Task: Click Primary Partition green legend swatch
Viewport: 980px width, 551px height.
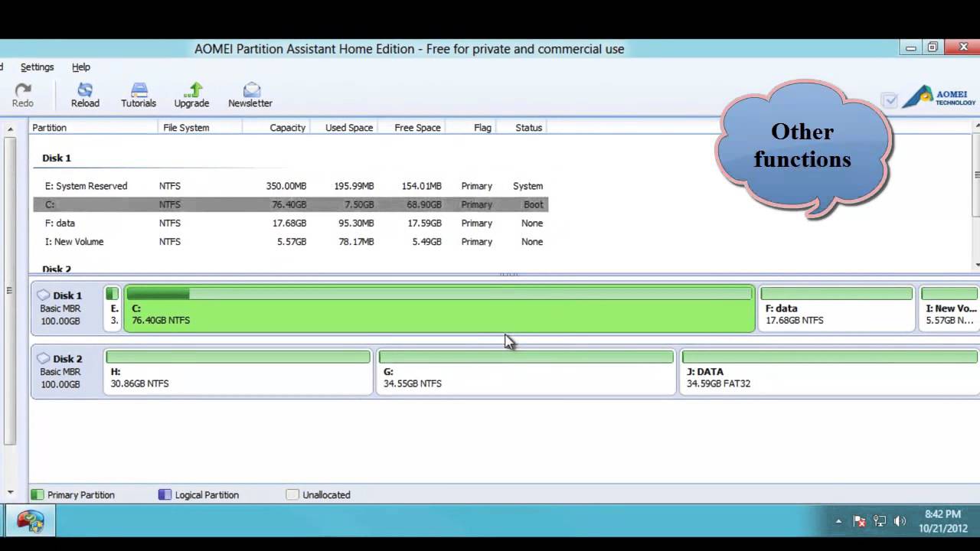Action: coord(38,495)
